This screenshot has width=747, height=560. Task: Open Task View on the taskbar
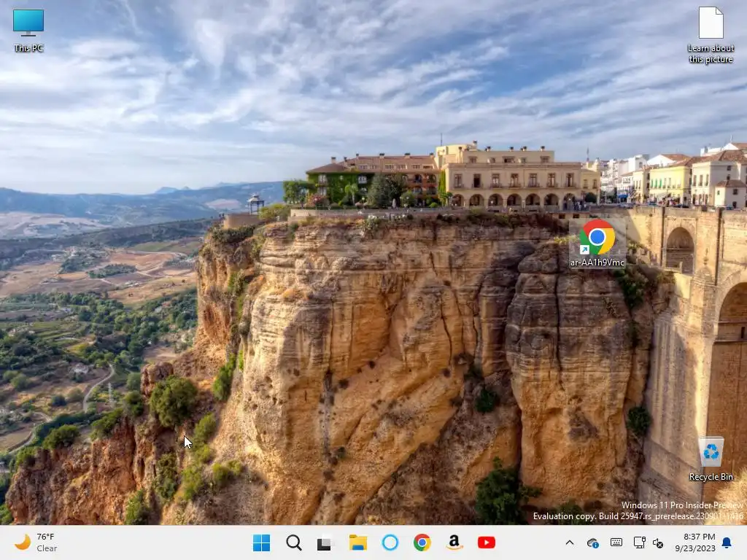pos(325,542)
